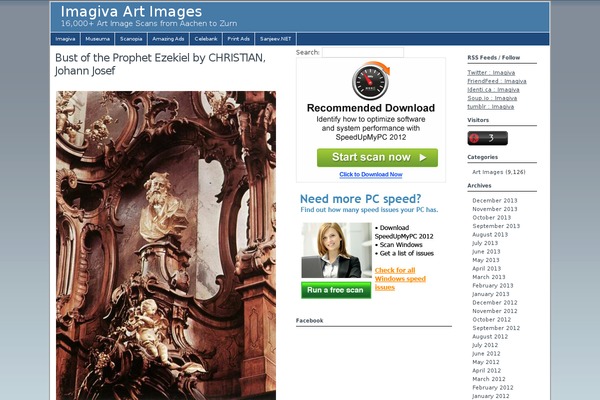Viewport: 600px width, 400px height.
Task: Go to the February 2012 archive
Action: (x=493, y=387)
